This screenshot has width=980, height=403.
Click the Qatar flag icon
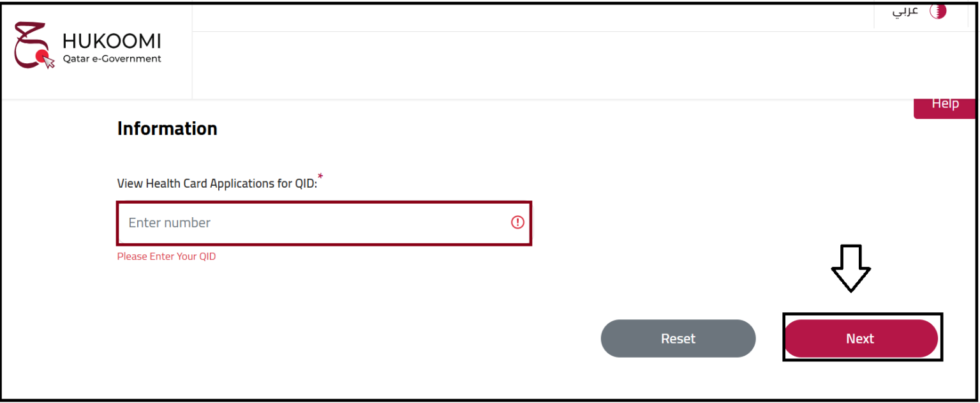(939, 11)
